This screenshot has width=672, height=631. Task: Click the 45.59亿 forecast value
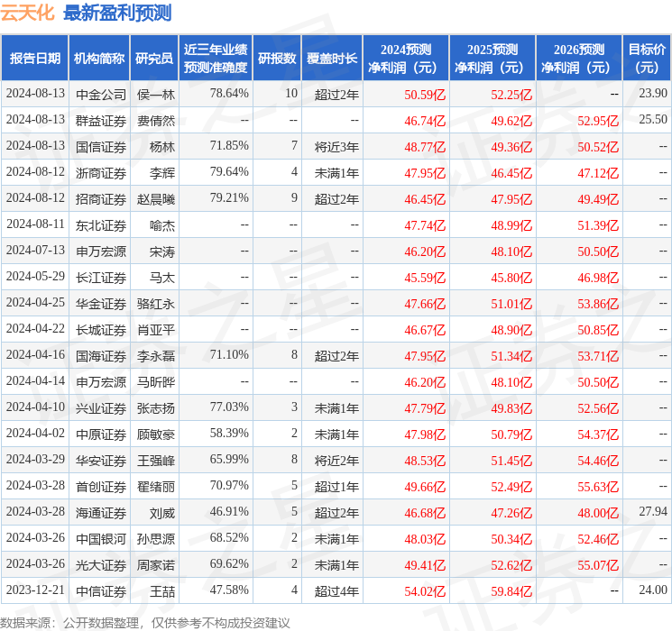point(425,278)
